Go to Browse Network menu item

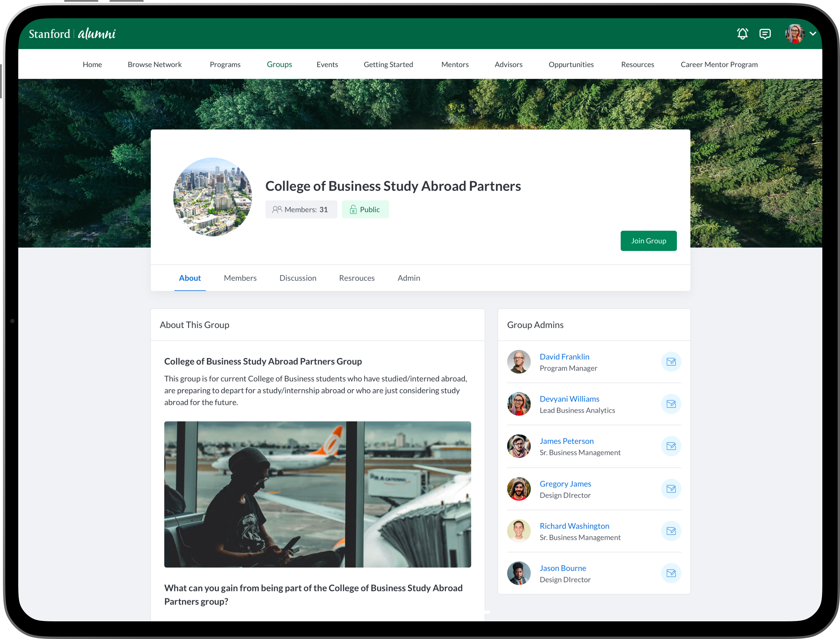(154, 64)
